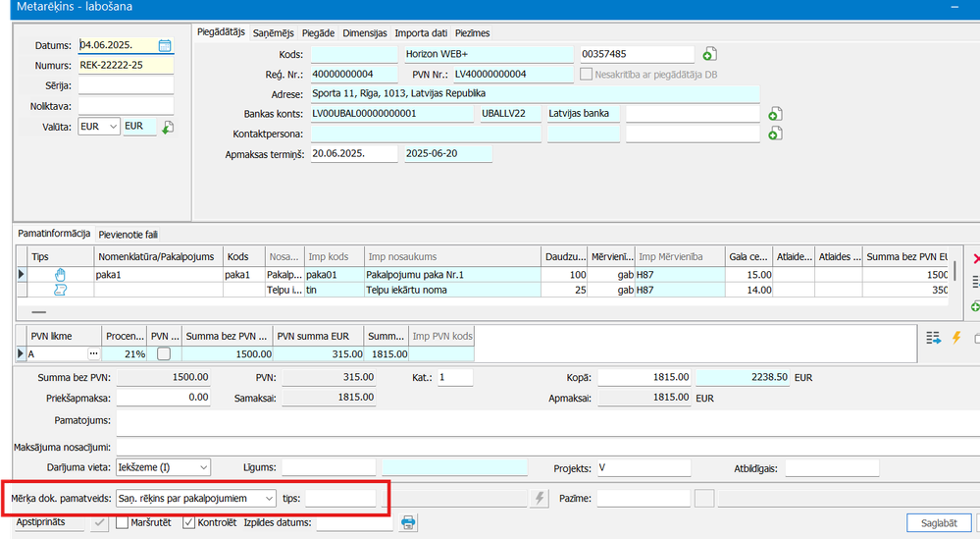Toggle the Maršrutēt checkbox
Viewport: 980px width, 539px height.
(123, 522)
